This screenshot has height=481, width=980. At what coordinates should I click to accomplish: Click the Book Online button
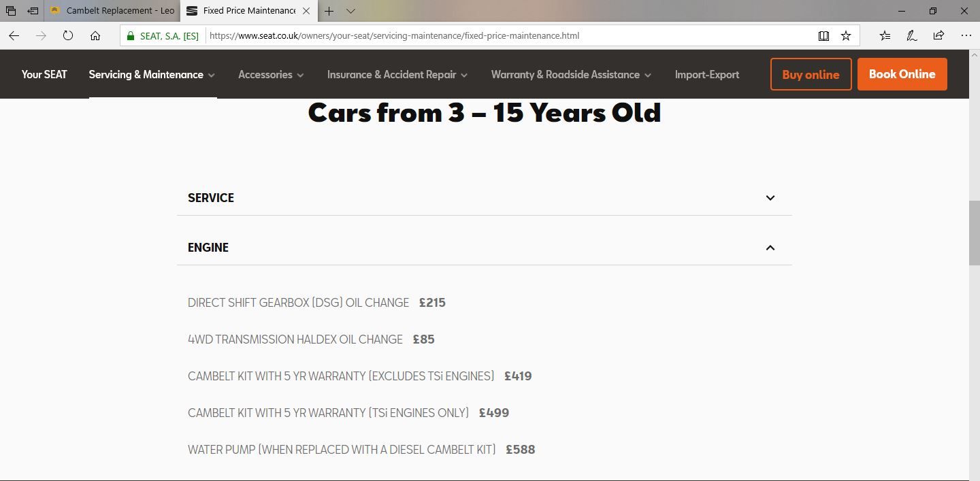pos(902,74)
